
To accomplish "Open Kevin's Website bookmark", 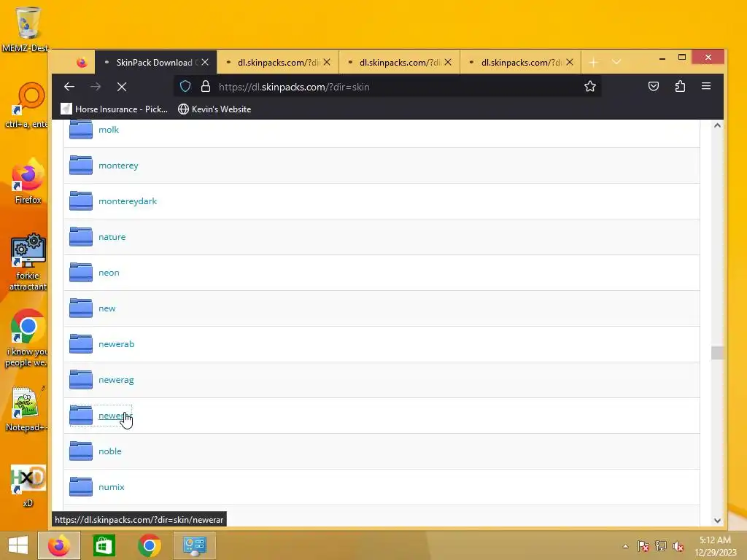I will coord(214,109).
